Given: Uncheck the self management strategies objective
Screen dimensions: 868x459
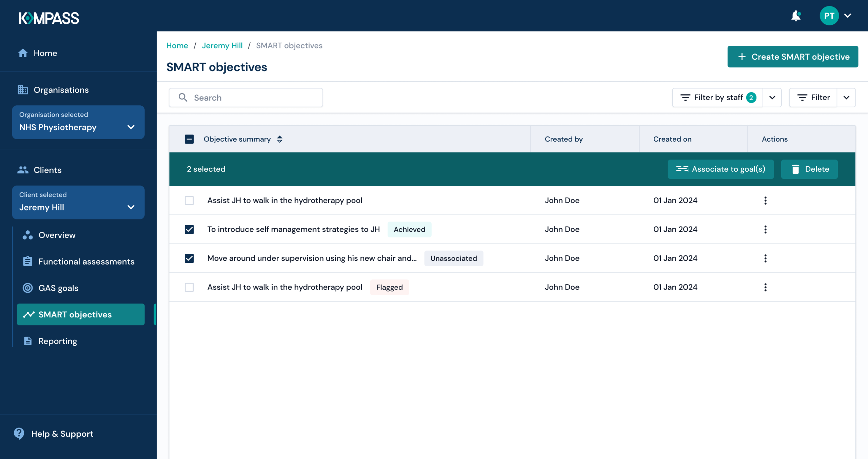Looking at the screenshot, I should [x=189, y=229].
